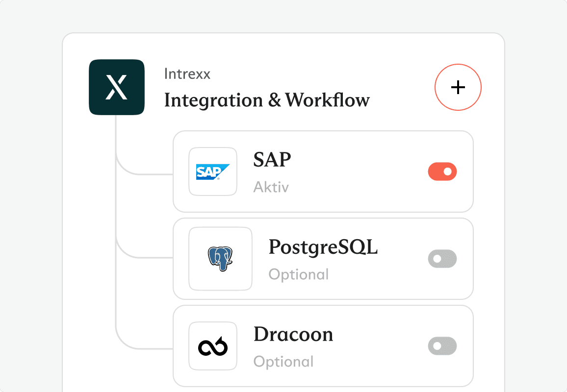Enable the PostgreSQL toggle switch
This screenshot has width=567, height=392.
tap(442, 259)
